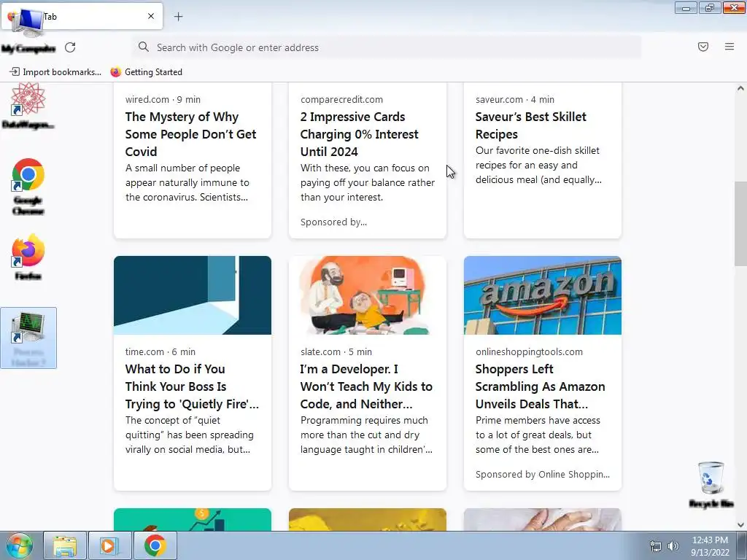Viewport: 747px width, 560px height.
Task: Click the description 'A small number of people appear naturally immune'
Action: tap(187, 182)
